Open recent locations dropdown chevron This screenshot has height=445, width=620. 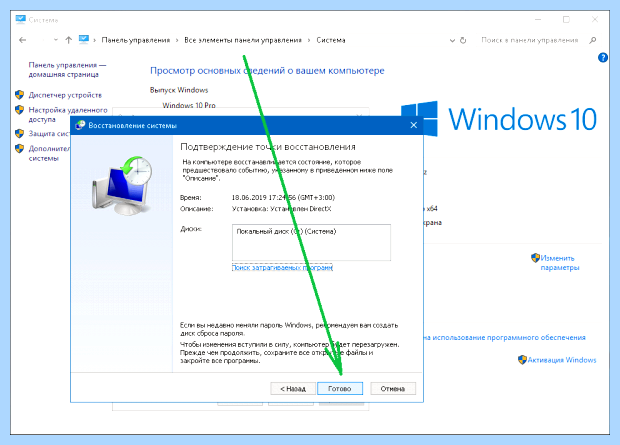(x=56, y=40)
